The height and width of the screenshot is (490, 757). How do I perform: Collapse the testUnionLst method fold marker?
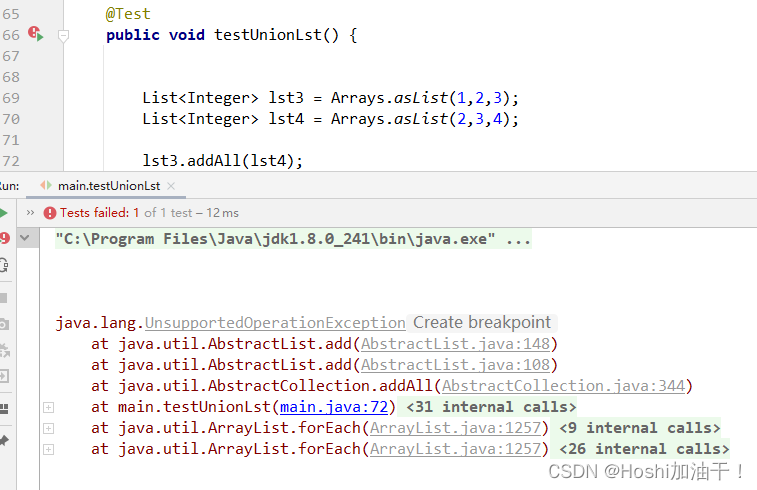pyautogui.click(x=63, y=36)
